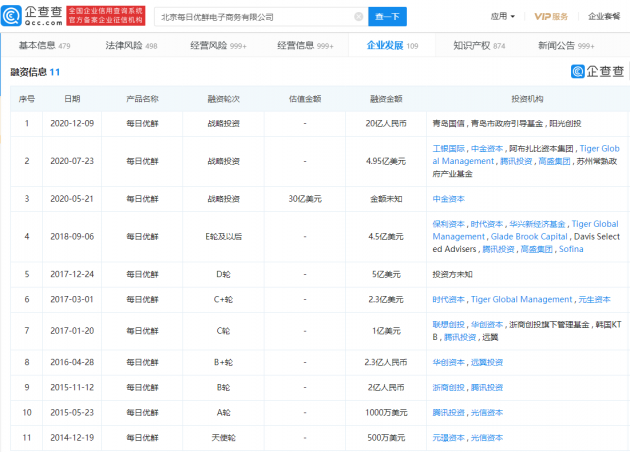Open 光信资本 link in row 10
The height and width of the screenshot is (452, 630).
pos(487,413)
